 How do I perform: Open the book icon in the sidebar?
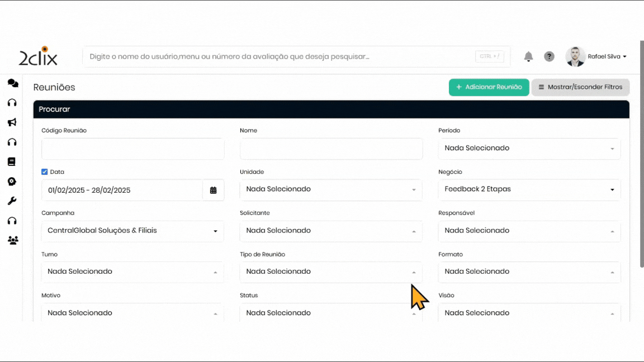pyautogui.click(x=12, y=162)
